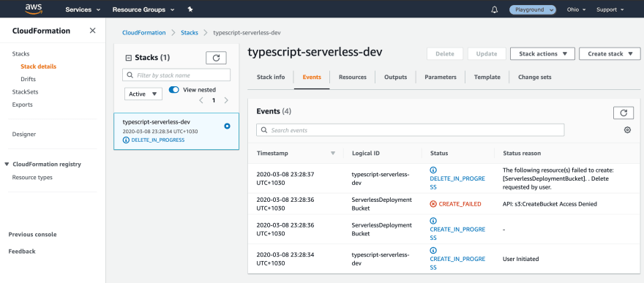The width and height of the screenshot is (644, 283).
Task: Toggle the View nested switch
Action: pyautogui.click(x=173, y=90)
